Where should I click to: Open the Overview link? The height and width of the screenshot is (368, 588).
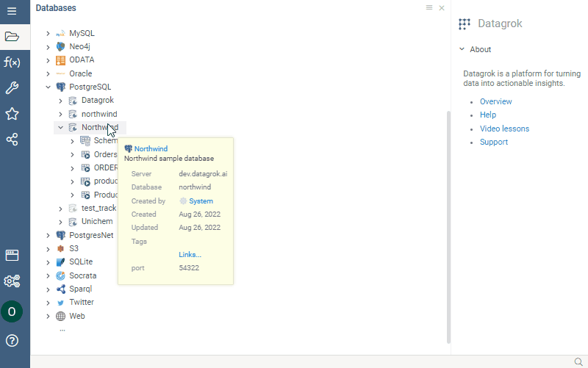click(495, 101)
